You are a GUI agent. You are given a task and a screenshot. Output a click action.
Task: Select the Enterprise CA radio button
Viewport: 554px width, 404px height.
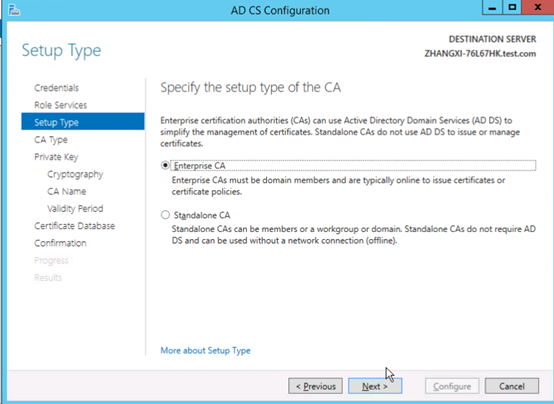coord(165,165)
